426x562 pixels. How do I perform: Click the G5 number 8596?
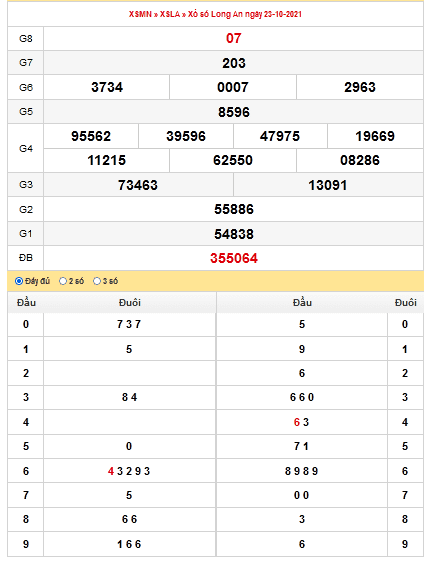click(234, 112)
